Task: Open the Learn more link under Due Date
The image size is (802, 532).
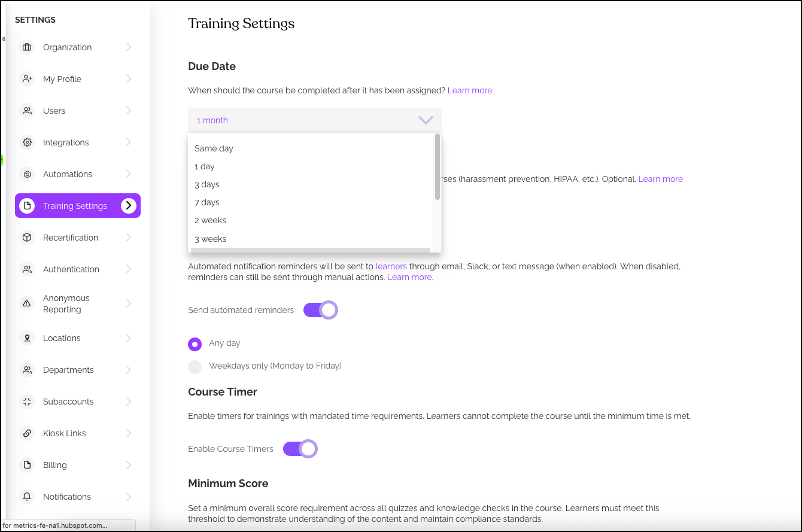Action: click(470, 90)
